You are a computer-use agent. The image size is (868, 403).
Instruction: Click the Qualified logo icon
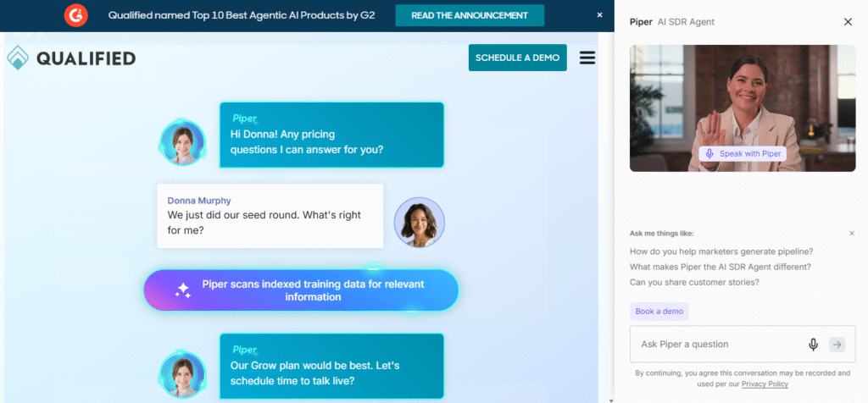(x=18, y=58)
